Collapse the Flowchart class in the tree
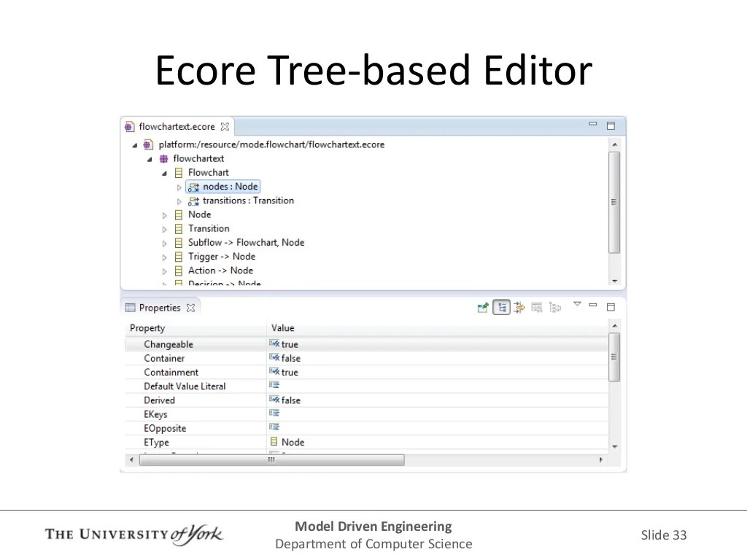The image size is (747, 560). (x=164, y=172)
